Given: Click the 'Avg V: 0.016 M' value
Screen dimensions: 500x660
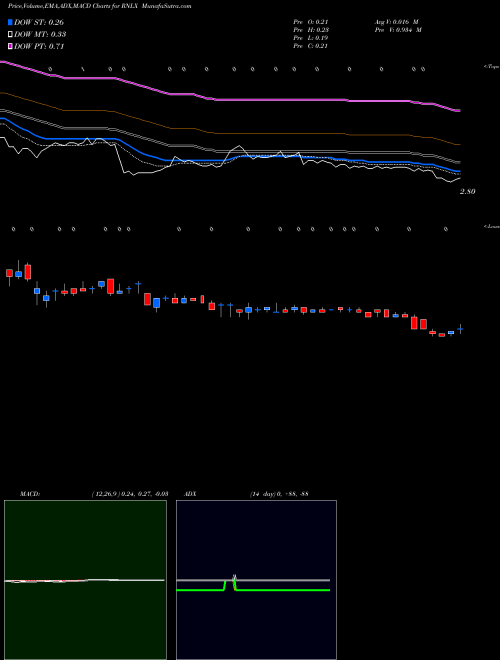Looking at the screenshot, I should pyautogui.click(x=396, y=22).
